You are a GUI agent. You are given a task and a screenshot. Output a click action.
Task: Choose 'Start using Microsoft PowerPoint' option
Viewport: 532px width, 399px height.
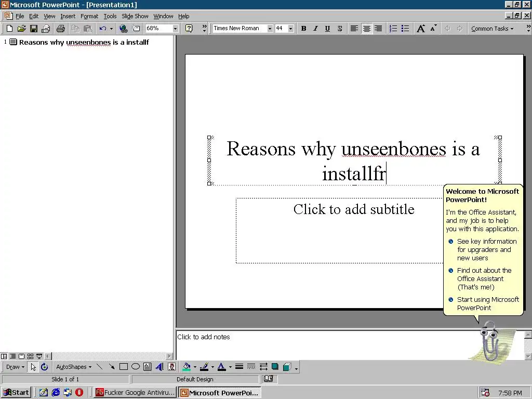(x=484, y=303)
